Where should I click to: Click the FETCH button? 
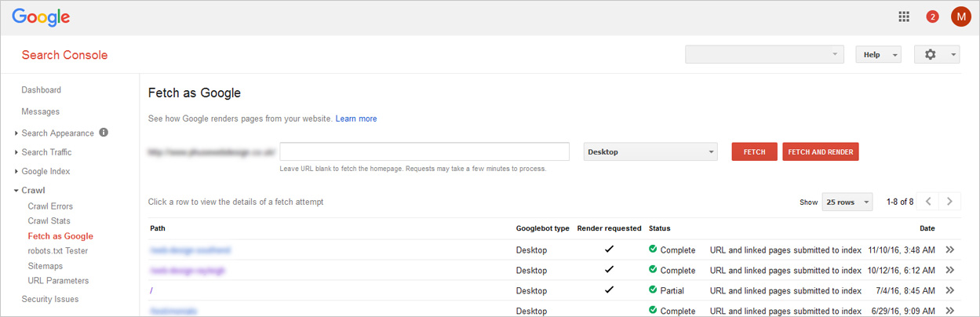point(754,152)
